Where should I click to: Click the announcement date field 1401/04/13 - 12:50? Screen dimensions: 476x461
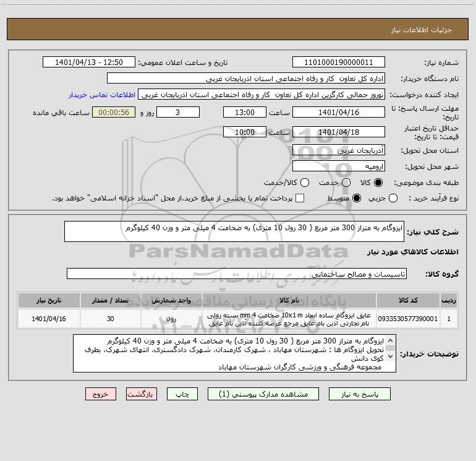click(89, 62)
